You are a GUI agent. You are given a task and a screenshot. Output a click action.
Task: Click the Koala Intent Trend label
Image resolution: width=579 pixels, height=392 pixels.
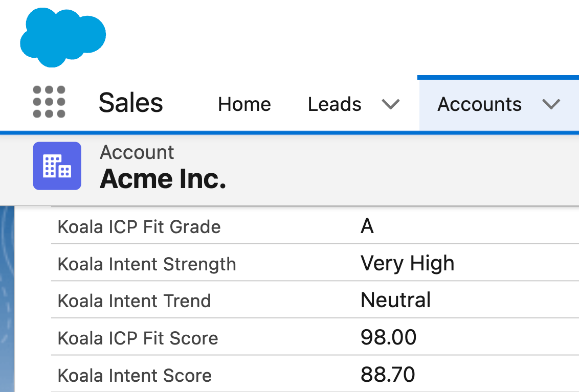tap(134, 301)
